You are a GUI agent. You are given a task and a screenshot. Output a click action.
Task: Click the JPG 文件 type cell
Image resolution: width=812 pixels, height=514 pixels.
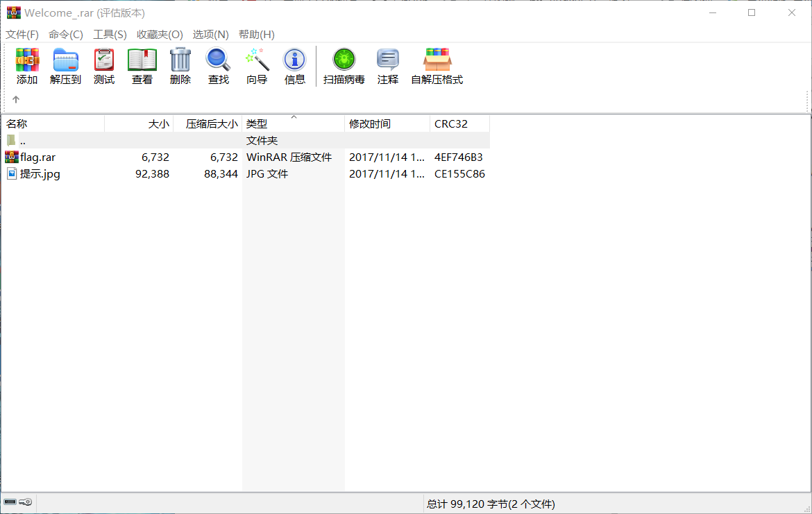(x=267, y=173)
